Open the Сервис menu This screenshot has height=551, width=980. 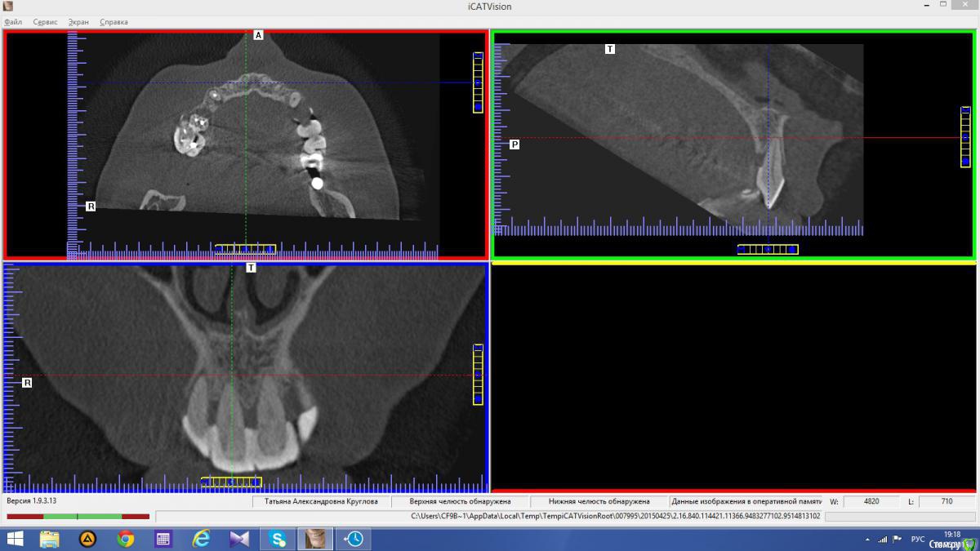[45, 22]
